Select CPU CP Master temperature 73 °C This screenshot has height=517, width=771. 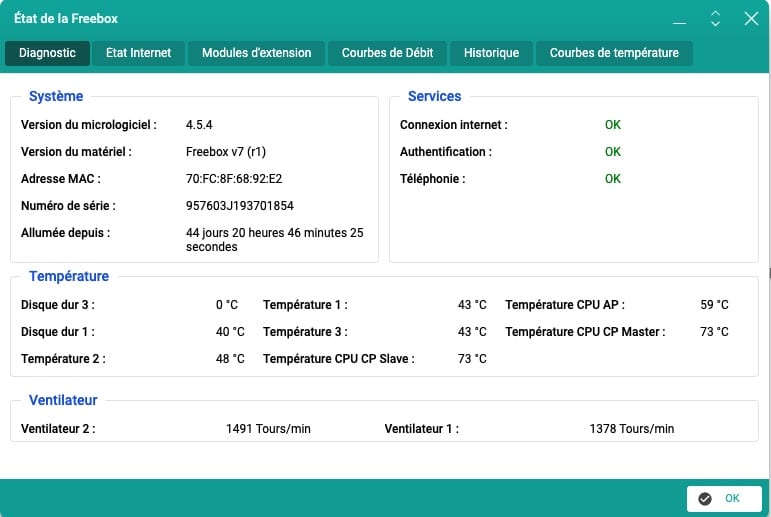pos(714,332)
